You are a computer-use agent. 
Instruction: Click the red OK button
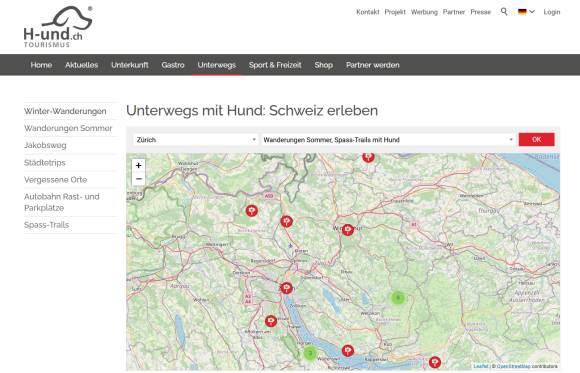point(536,140)
